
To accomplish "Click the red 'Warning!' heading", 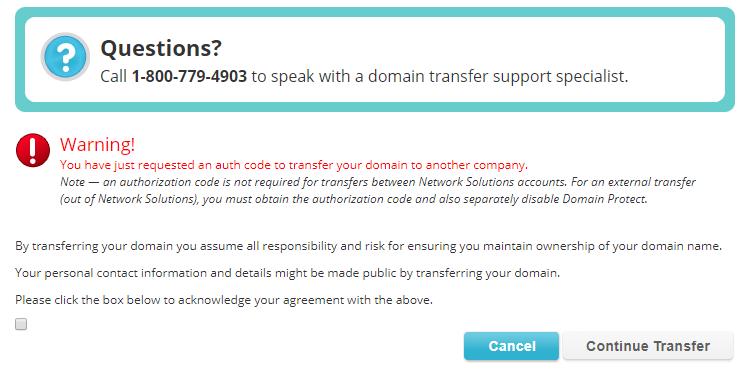I will [97, 144].
